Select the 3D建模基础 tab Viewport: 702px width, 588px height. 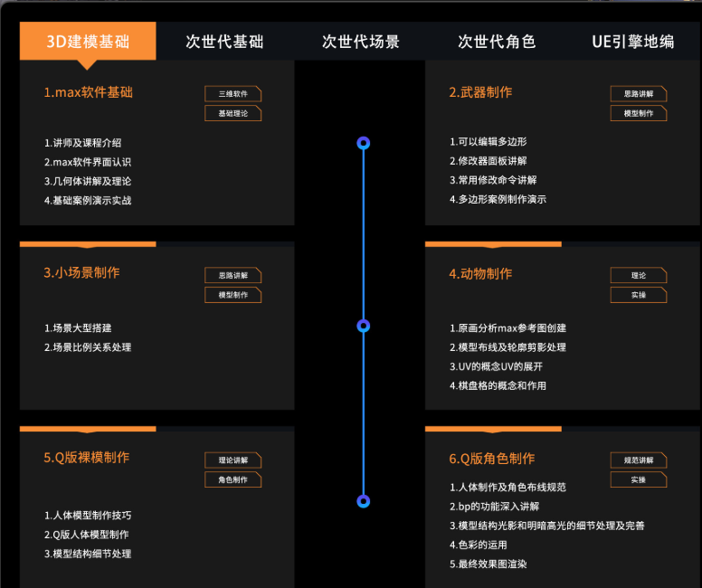(x=88, y=42)
